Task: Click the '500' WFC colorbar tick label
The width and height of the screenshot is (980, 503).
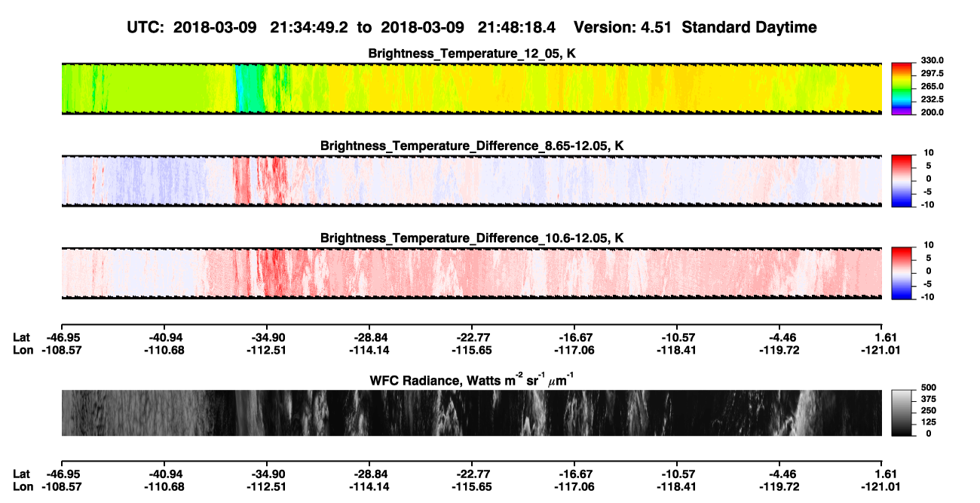Action: coord(927,388)
